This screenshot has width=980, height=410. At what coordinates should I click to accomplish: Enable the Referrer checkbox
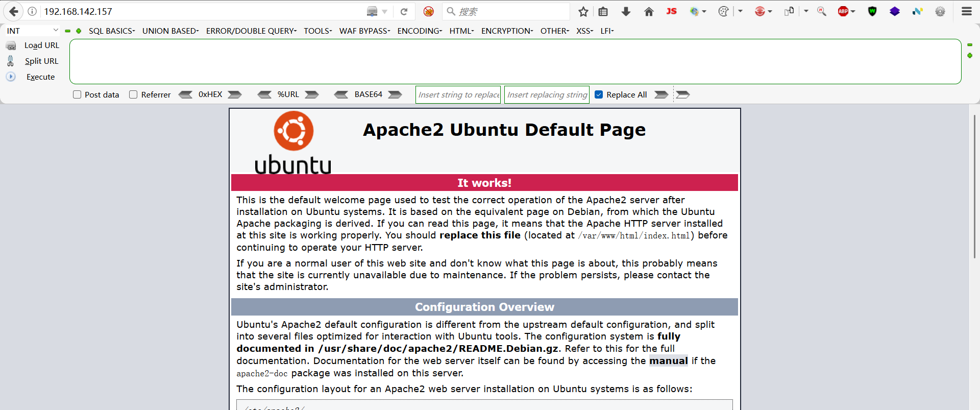point(133,94)
